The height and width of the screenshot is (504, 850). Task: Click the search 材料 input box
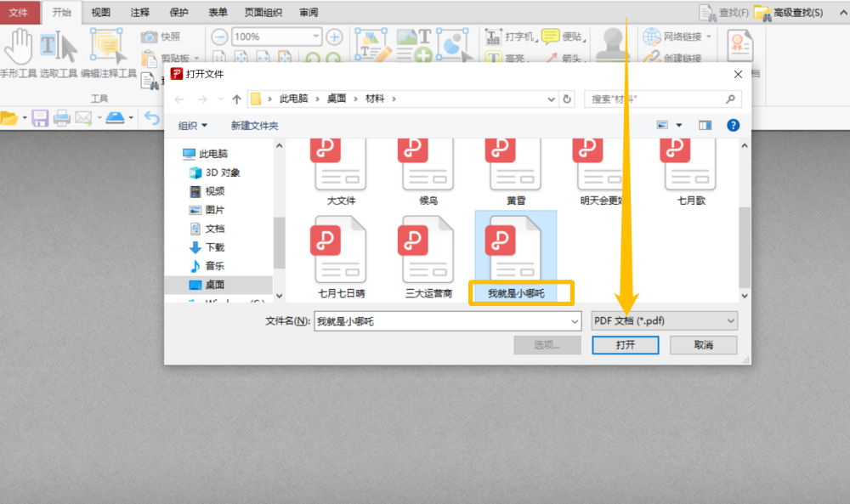pyautogui.click(x=663, y=99)
